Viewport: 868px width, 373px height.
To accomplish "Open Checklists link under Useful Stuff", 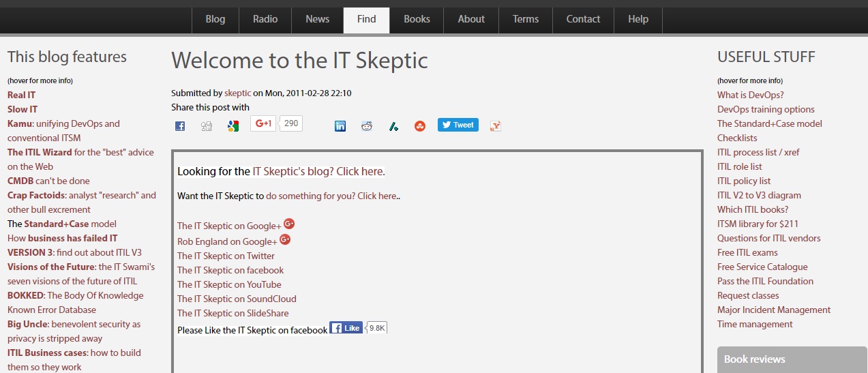I will click(x=737, y=138).
